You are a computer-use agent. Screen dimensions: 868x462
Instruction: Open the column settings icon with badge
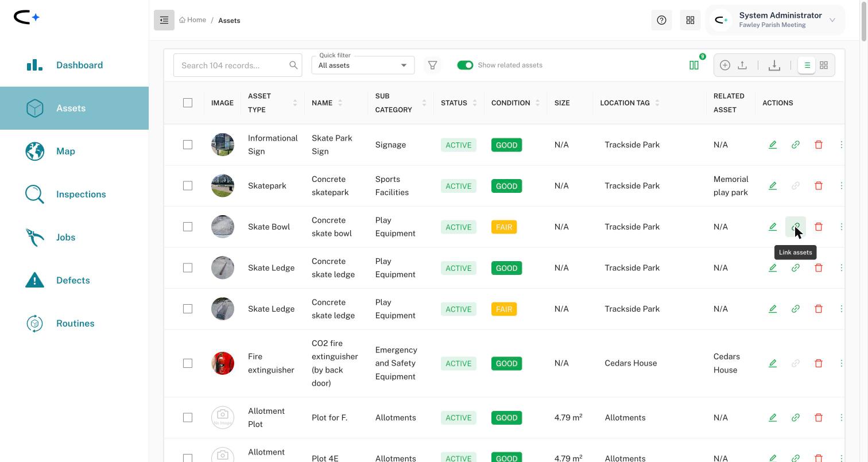pos(694,65)
